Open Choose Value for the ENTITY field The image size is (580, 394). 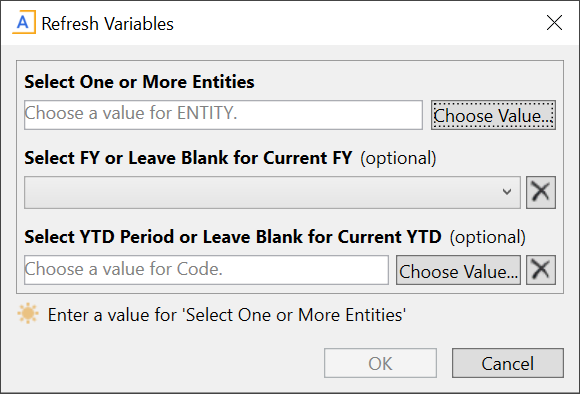click(x=493, y=115)
